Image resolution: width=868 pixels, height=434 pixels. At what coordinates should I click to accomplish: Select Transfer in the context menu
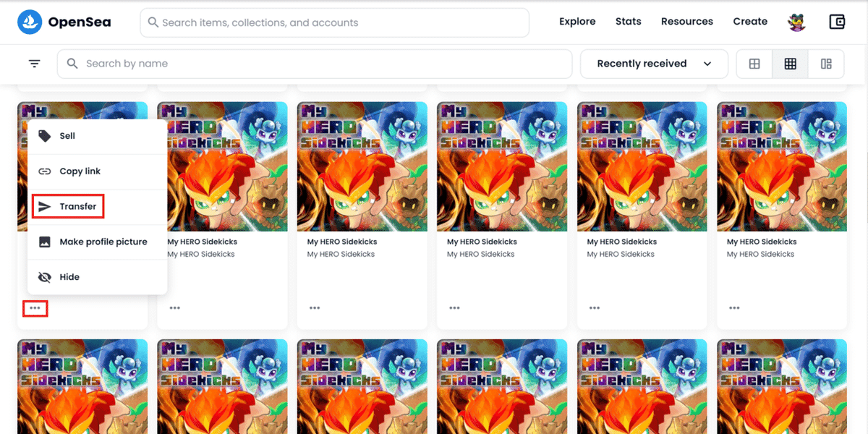(98, 207)
